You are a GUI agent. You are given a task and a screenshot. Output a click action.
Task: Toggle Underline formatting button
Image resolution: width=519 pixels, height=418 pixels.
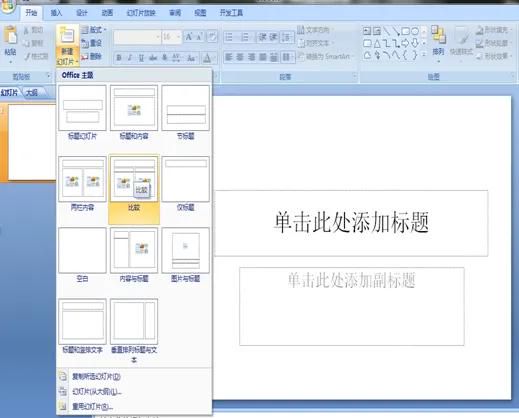pyautogui.click(x=141, y=58)
